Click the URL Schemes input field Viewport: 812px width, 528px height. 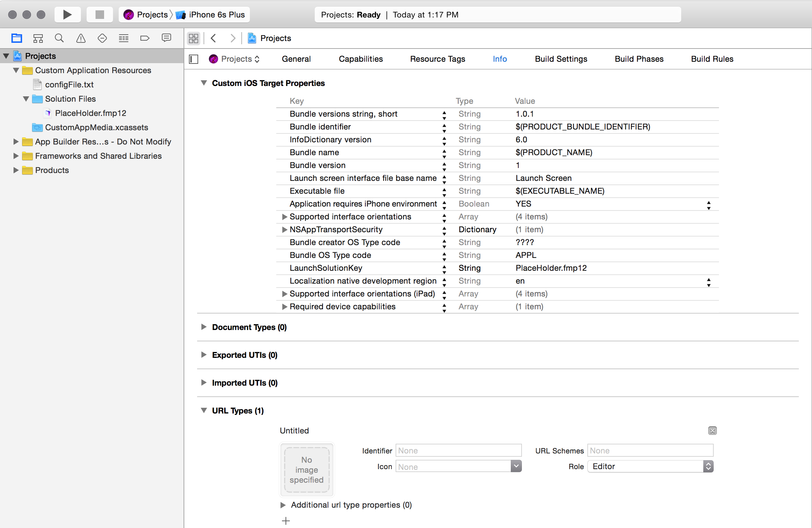click(650, 450)
